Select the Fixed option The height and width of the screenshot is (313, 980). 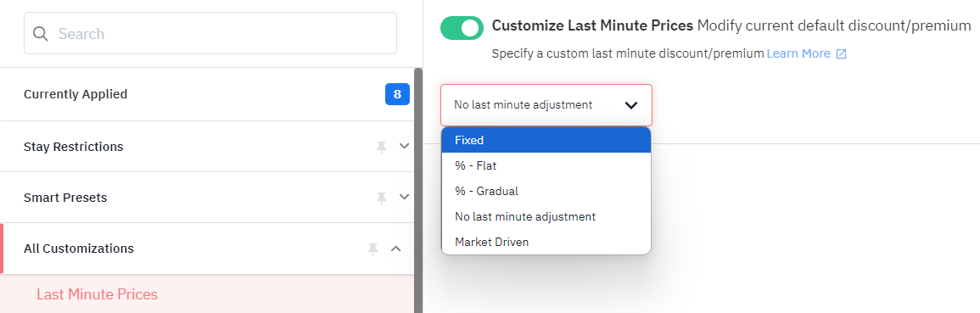546,141
